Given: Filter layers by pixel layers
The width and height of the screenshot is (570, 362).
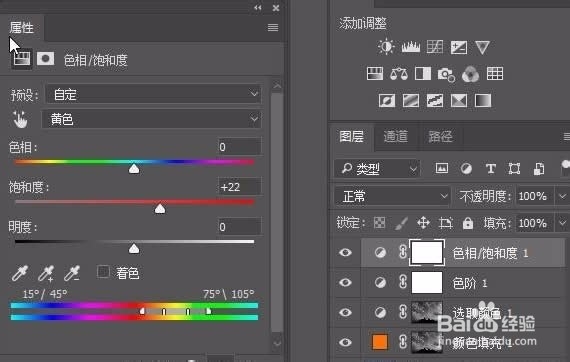Looking at the screenshot, I should click(x=442, y=168).
